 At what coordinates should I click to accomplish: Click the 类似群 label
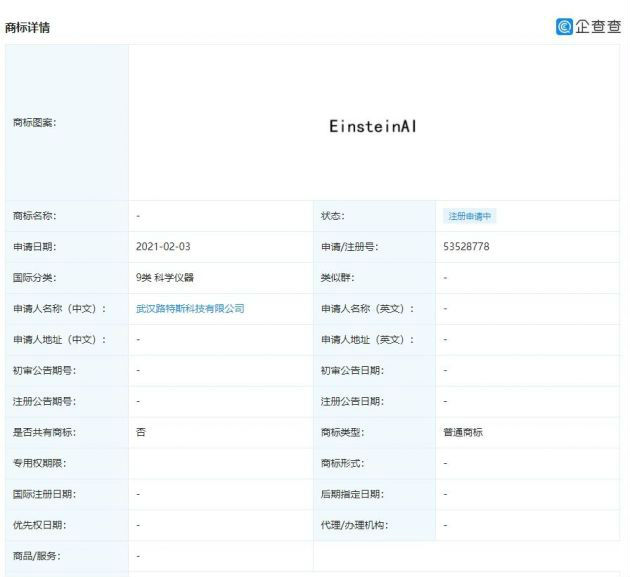tap(338, 278)
